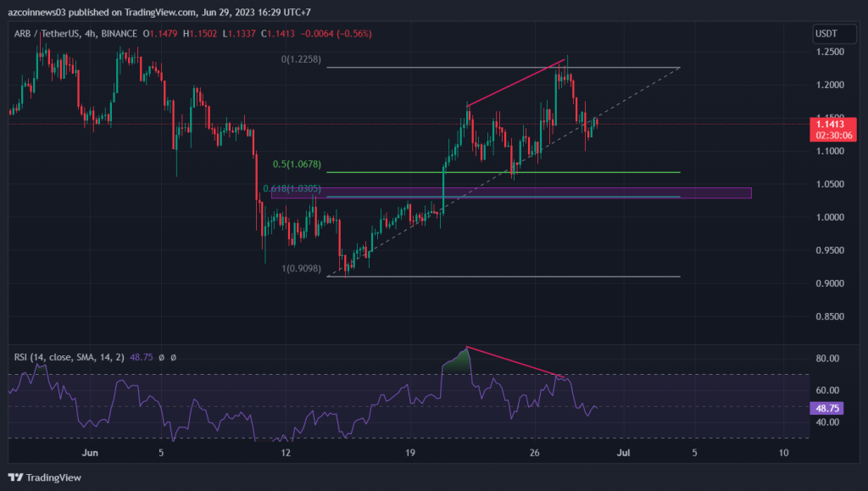Click the 0.618(1.0305) Fibonacci level label
Viewport: 868px width, 491px height.
tap(292, 189)
